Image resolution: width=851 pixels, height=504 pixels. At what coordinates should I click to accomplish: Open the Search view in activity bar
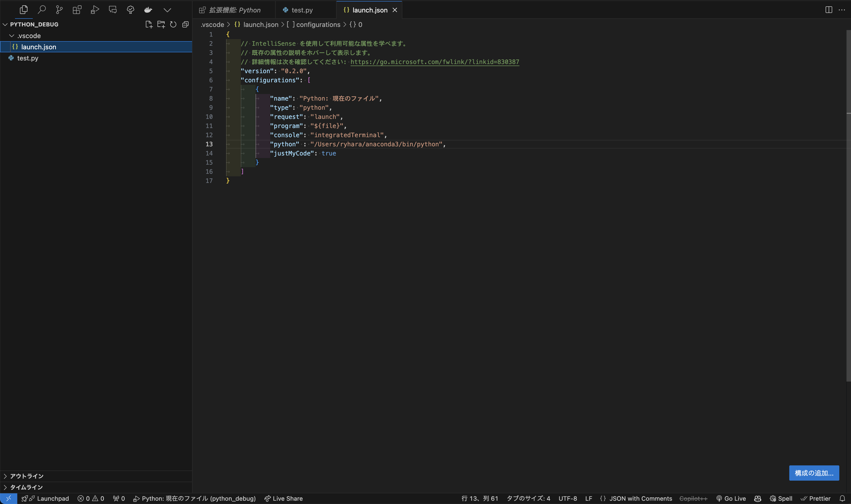[x=41, y=9]
